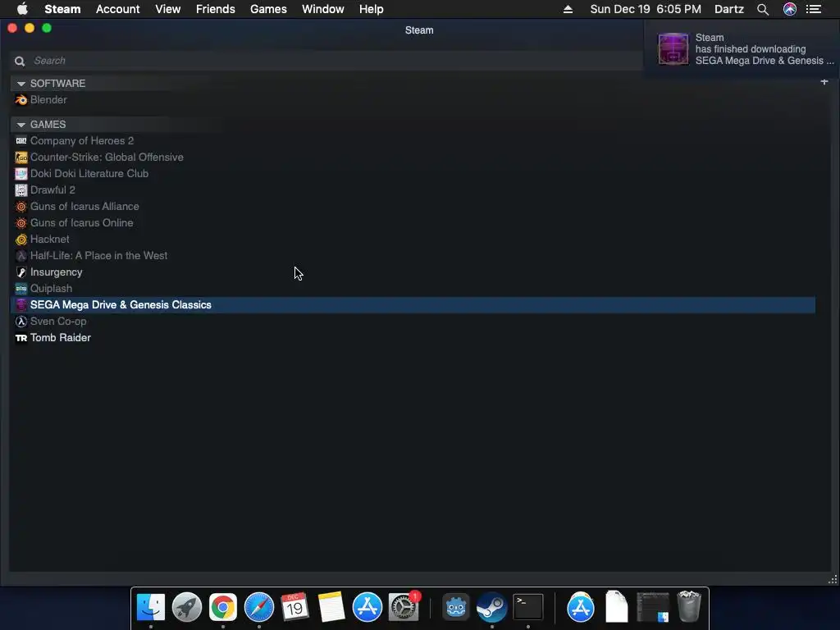Click the Drawful 2 game icon

click(21, 190)
